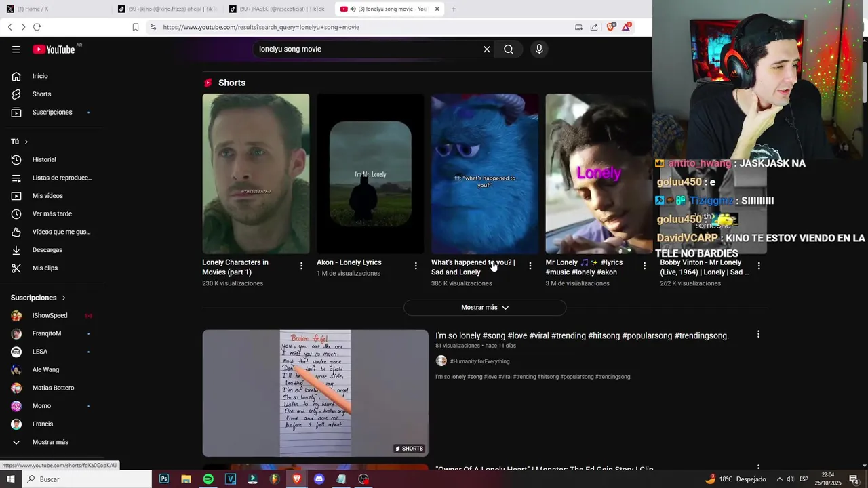Viewport: 868px width, 488px height.
Task: Open options for I'm so lonely #song video
Action: (x=758, y=334)
